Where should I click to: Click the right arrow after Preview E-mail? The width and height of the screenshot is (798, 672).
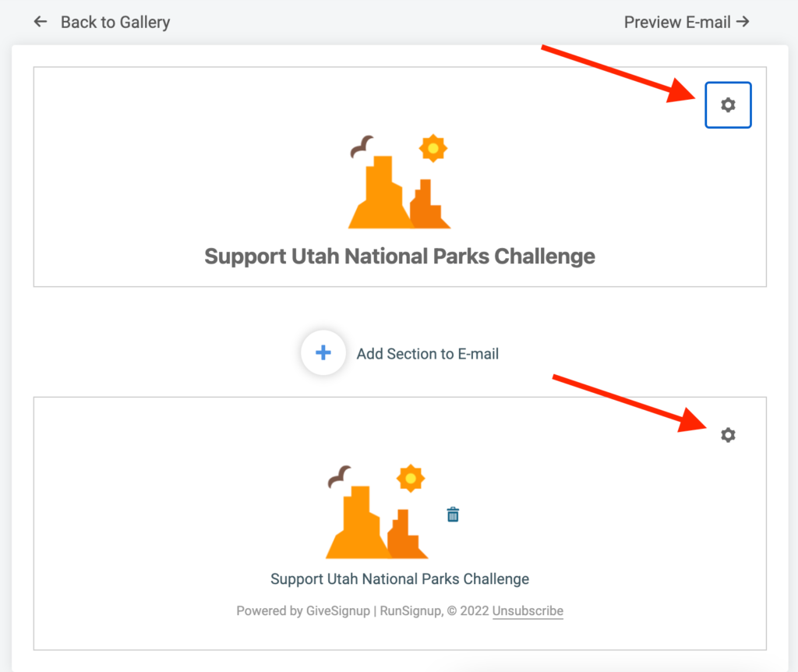point(743,21)
